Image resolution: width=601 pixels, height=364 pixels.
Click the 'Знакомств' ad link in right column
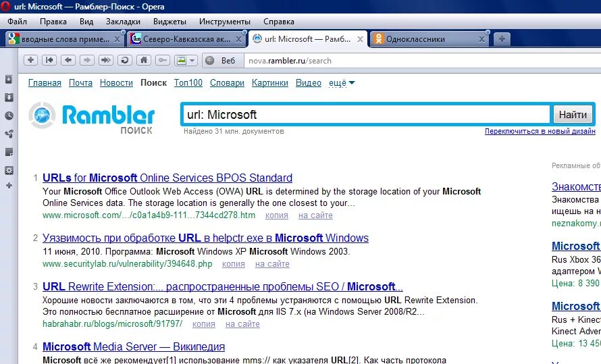(576, 186)
